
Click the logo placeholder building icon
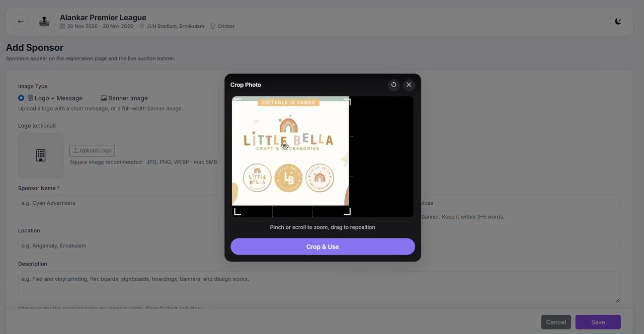41,155
